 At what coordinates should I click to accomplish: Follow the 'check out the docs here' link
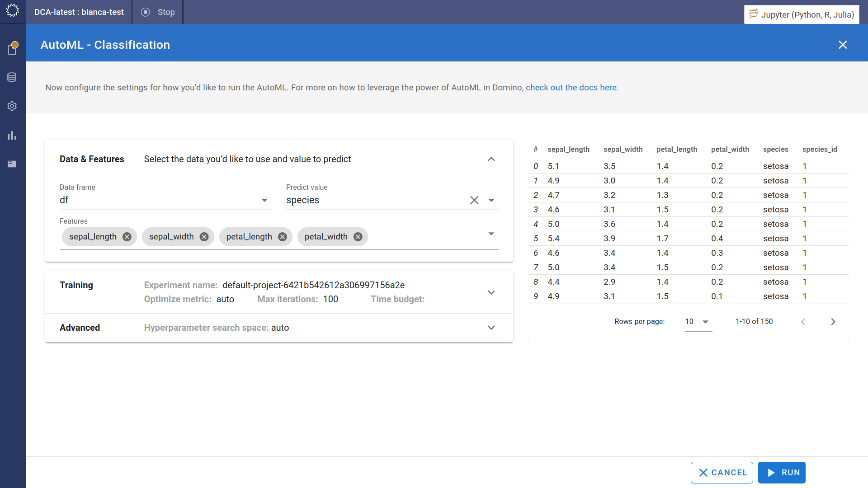point(572,88)
